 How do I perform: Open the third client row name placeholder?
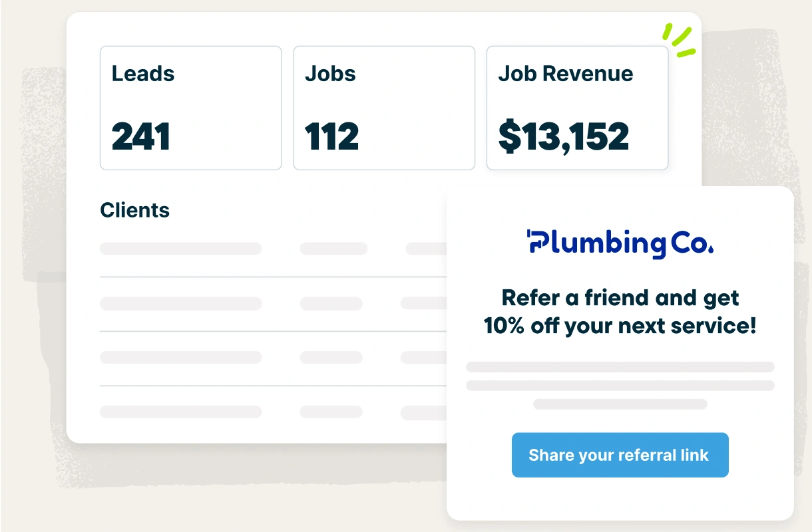tap(180, 357)
